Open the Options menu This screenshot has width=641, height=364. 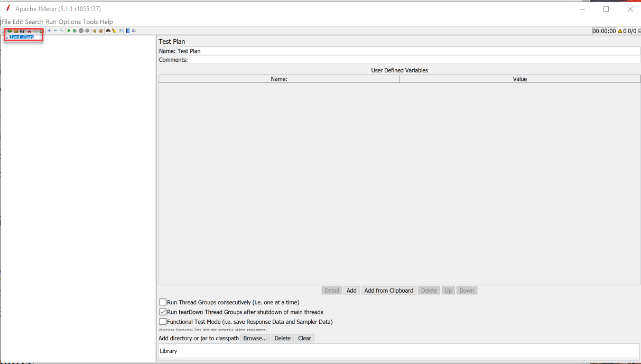pyautogui.click(x=69, y=22)
